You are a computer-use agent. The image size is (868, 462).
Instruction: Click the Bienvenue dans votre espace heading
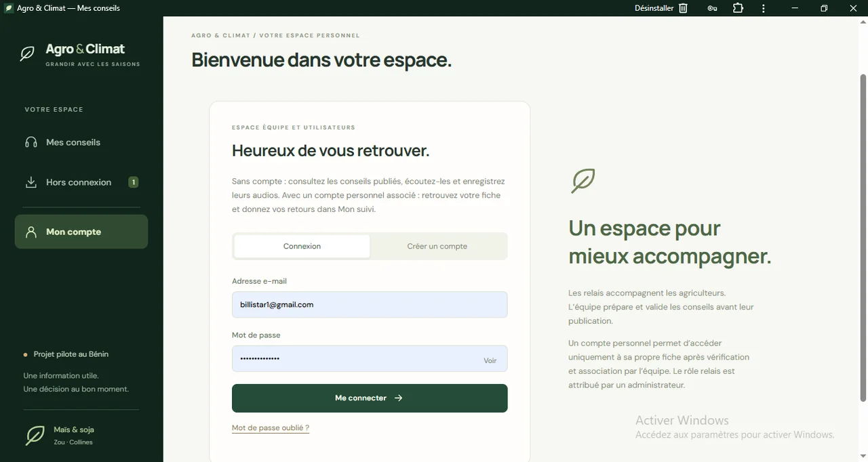coord(321,60)
